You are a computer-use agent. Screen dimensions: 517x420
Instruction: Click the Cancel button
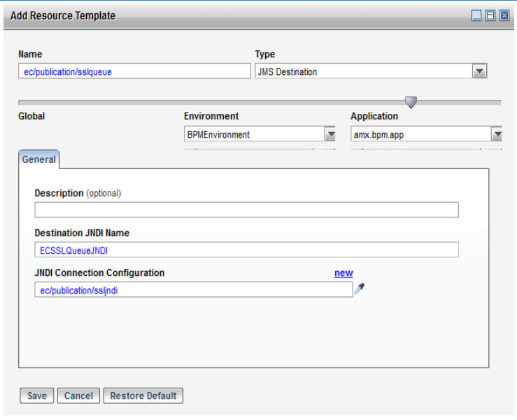coord(78,396)
